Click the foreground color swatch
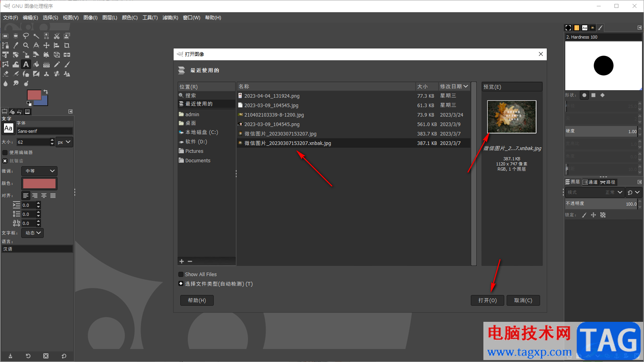This screenshot has width=644, height=362. (x=34, y=95)
